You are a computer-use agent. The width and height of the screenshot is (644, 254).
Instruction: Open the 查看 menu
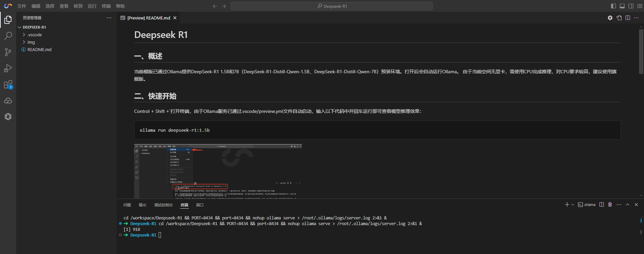[x=64, y=6]
